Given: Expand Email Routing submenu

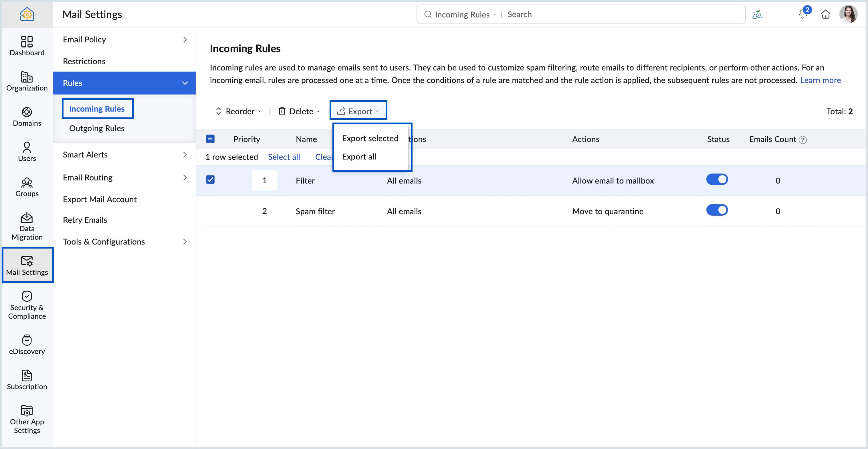Looking at the screenshot, I should (185, 178).
